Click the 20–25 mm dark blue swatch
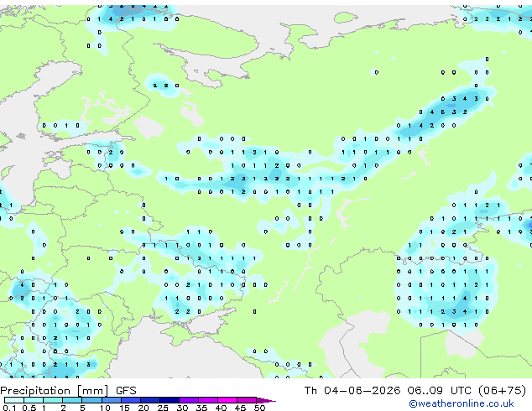 [x=149, y=400]
